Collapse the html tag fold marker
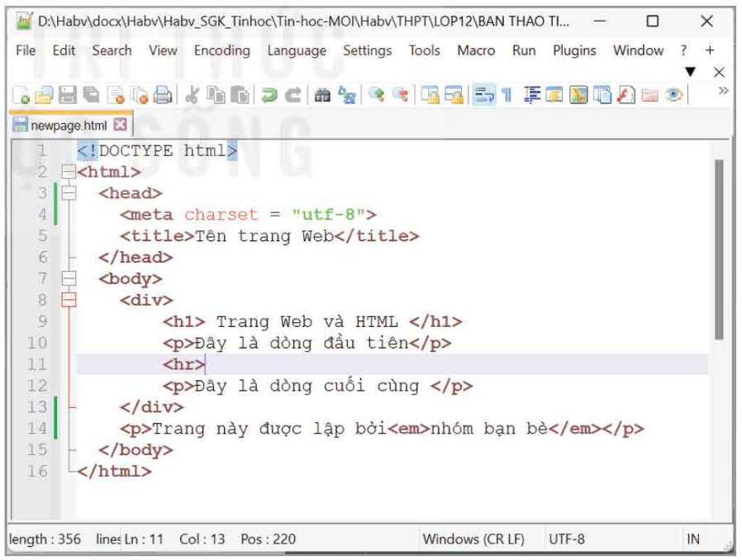This screenshot has height=560, width=742. point(69,173)
